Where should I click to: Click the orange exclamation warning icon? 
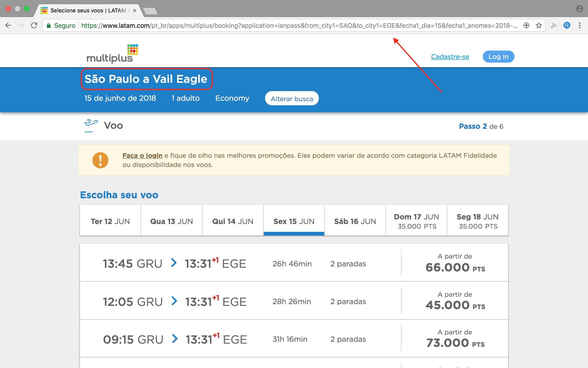(100, 160)
